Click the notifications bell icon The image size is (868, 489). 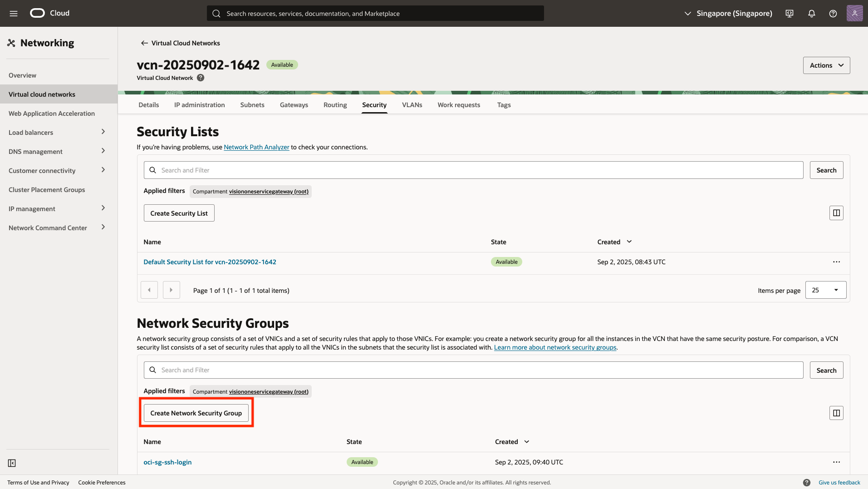tap(811, 14)
